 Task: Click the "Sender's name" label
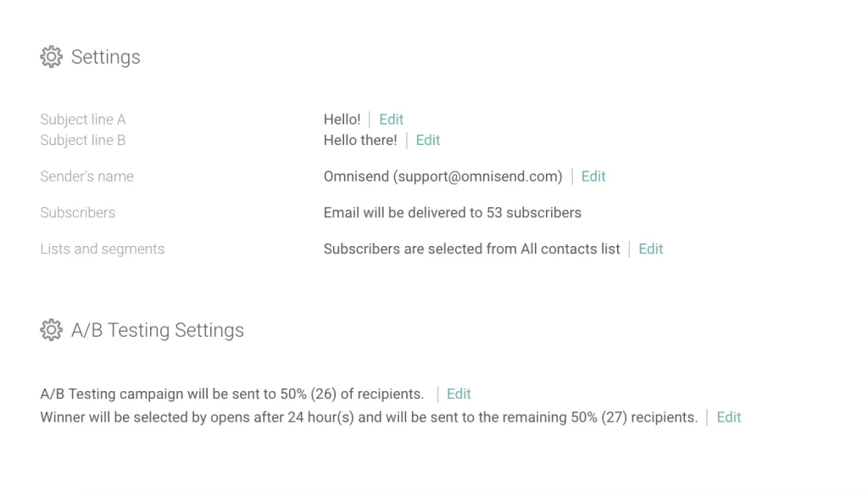(x=86, y=176)
